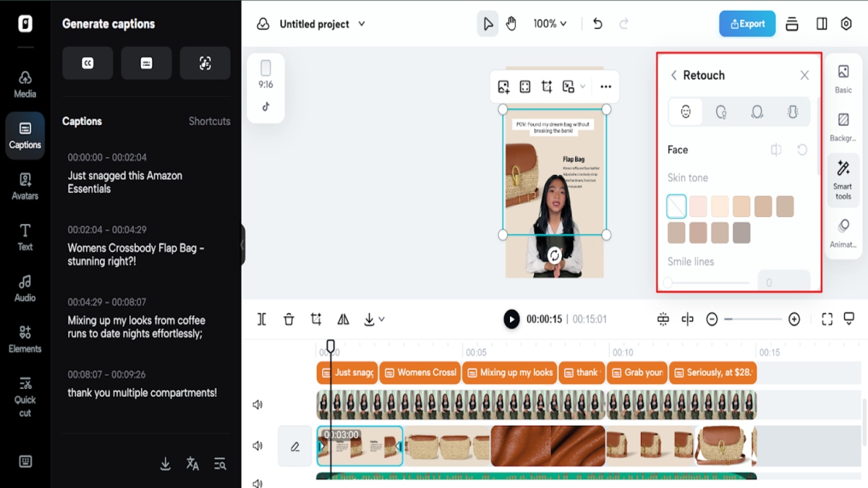Play the video preview
The image size is (868, 488).
click(511, 319)
